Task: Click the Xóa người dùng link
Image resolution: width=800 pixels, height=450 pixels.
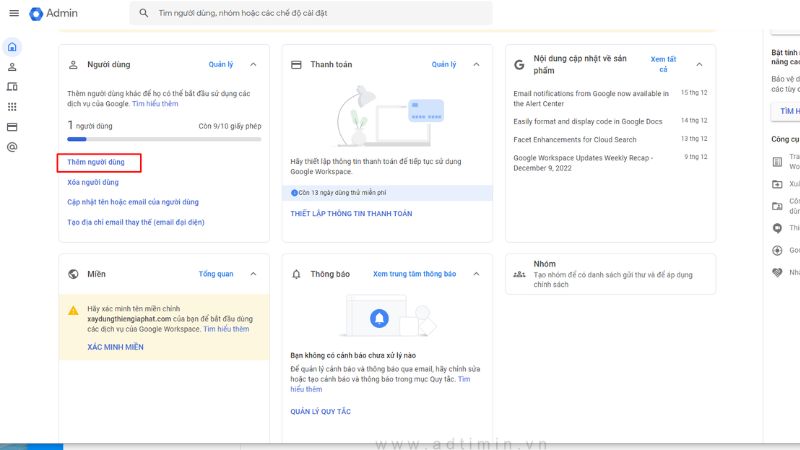Action: (93, 182)
